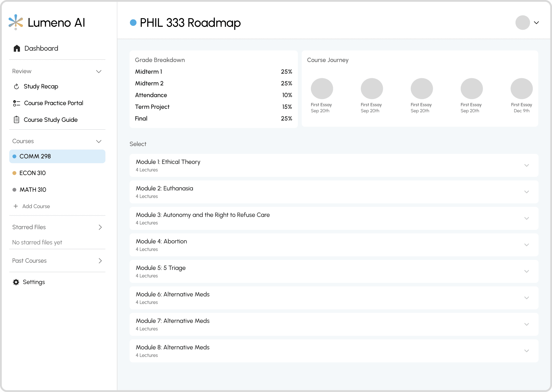Click the Course Practice Portal checklist icon

(16, 103)
